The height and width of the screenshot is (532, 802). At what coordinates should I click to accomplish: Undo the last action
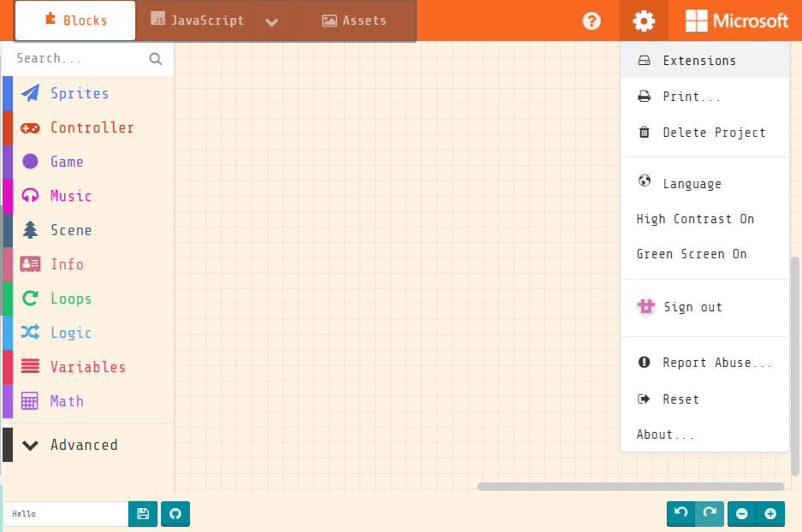pyautogui.click(x=681, y=513)
